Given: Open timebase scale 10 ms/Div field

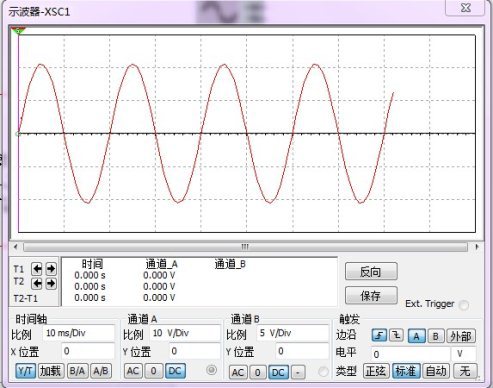Looking at the screenshot, I should [x=78, y=333].
